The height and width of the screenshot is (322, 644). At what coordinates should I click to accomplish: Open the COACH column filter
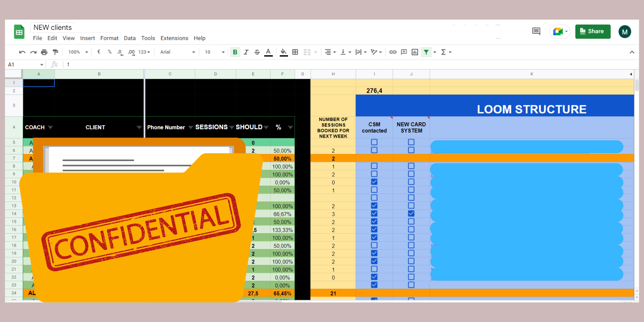(x=50, y=127)
